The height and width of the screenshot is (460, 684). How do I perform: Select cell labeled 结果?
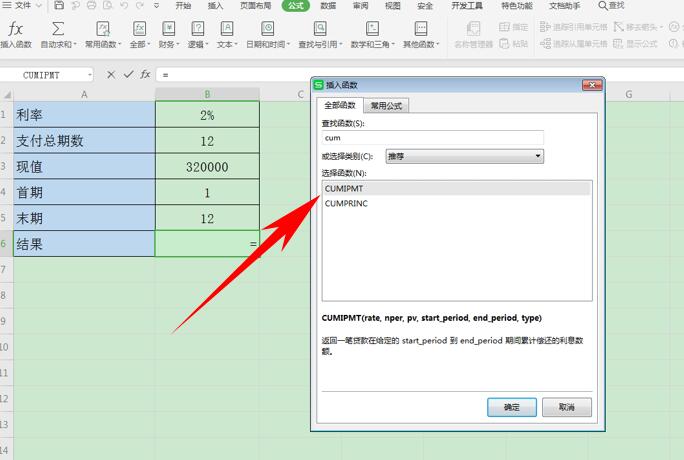click(84, 243)
